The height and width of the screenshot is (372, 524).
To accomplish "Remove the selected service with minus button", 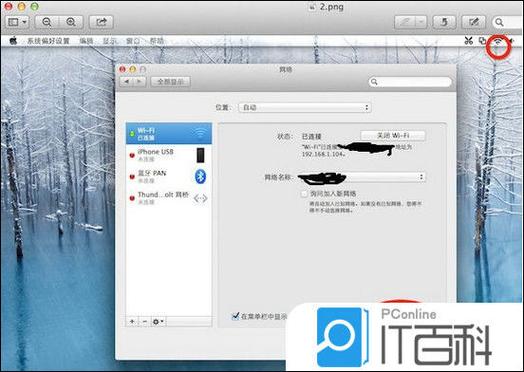I will coord(145,322).
